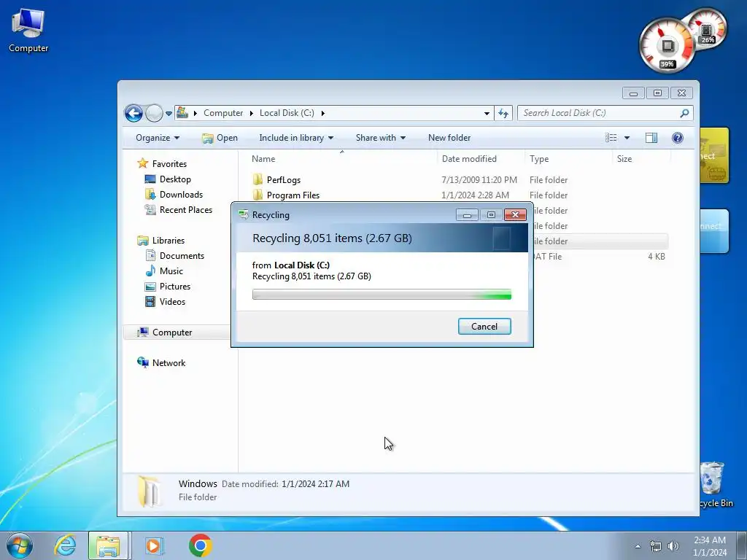
Task: Click the Change your view icon
Action: 611,138
